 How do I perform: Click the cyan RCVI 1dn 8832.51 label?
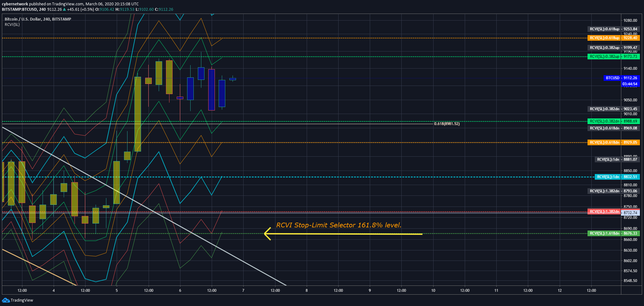(617, 177)
